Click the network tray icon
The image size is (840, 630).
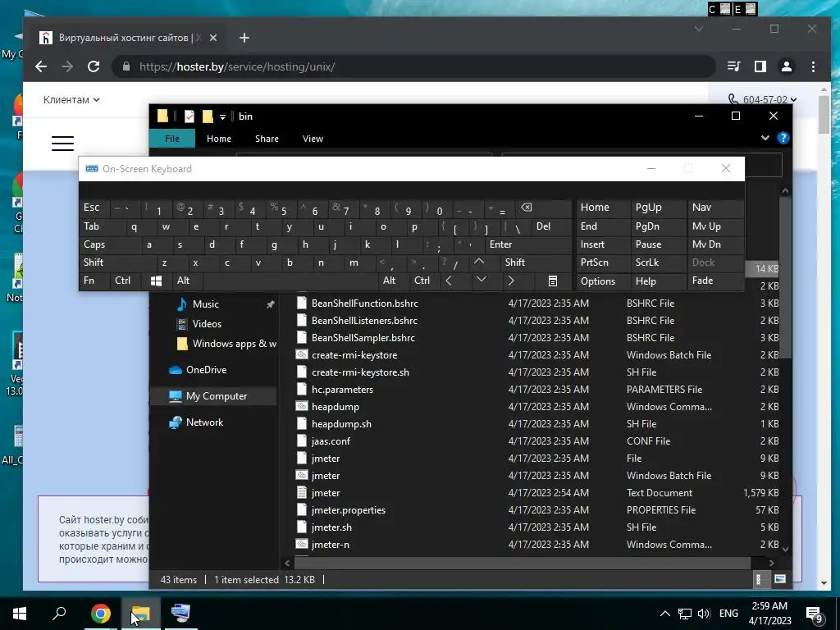(685, 614)
